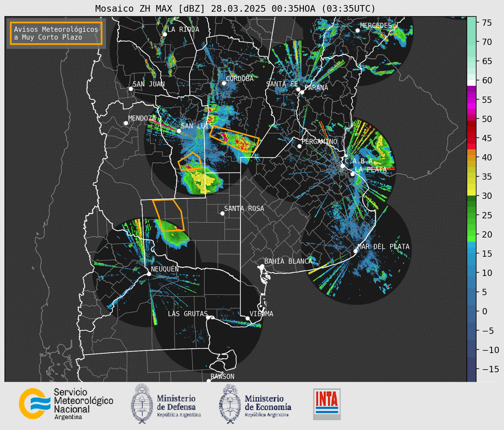The image size is (504, 430).
Task: Click the orange warning polygon west of Santa Rosa
Action: [x=169, y=215]
